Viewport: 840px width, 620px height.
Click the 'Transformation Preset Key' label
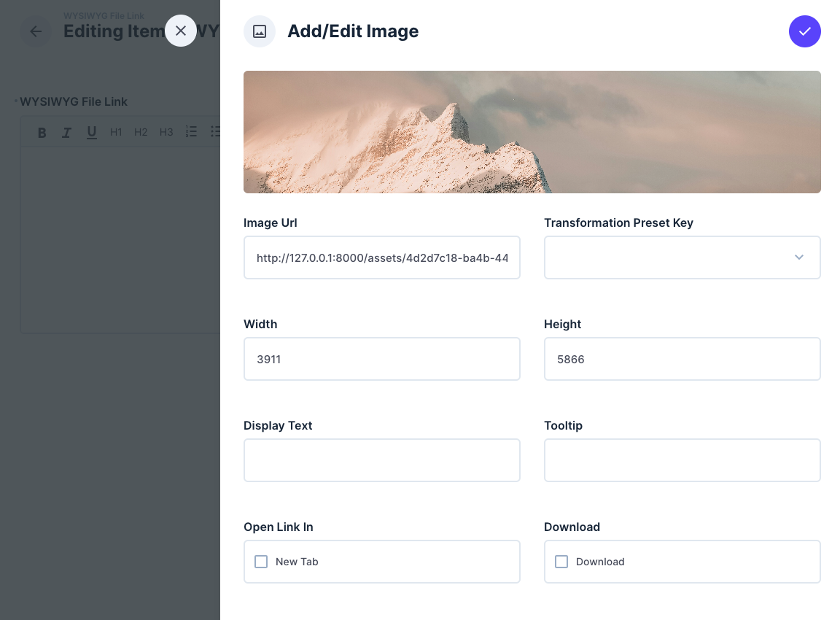tap(618, 223)
